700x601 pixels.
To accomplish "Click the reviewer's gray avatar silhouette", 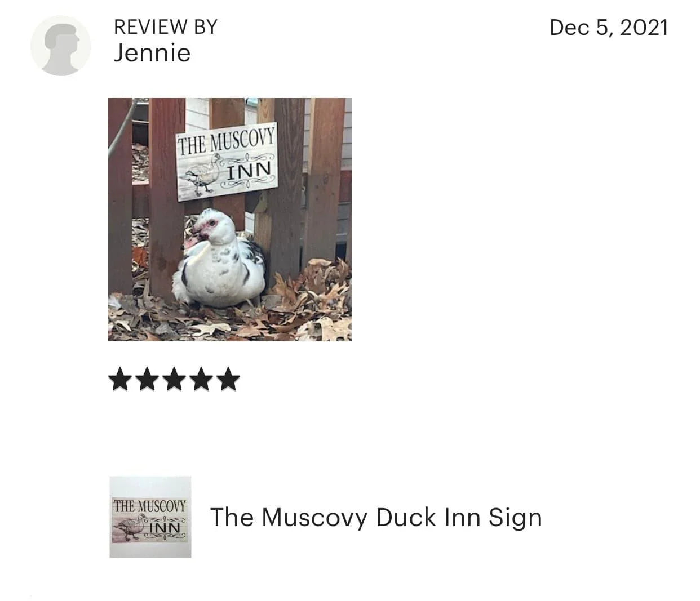I will tap(60, 46).
